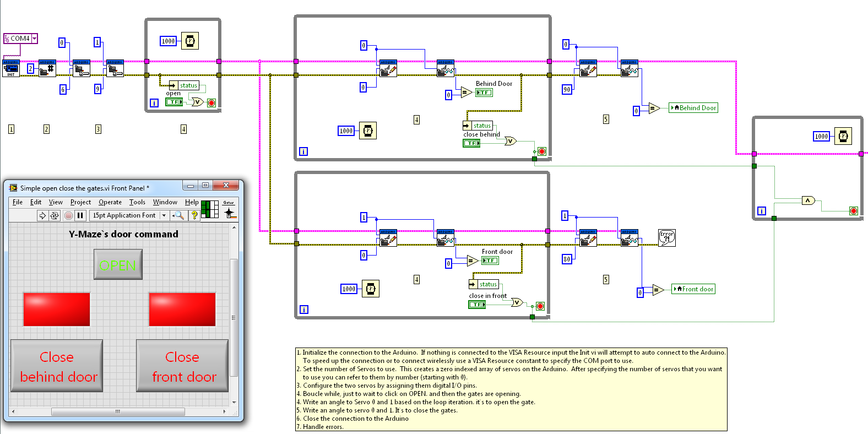Image resolution: width=868 pixels, height=434 pixels.
Task: Open the Tools menu
Action: point(137,202)
